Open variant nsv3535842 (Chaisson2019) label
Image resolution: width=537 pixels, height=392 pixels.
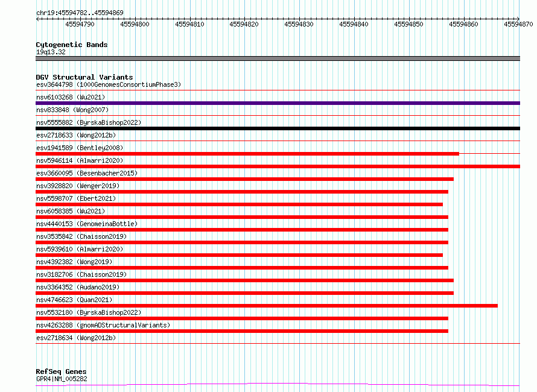click(81, 236)
